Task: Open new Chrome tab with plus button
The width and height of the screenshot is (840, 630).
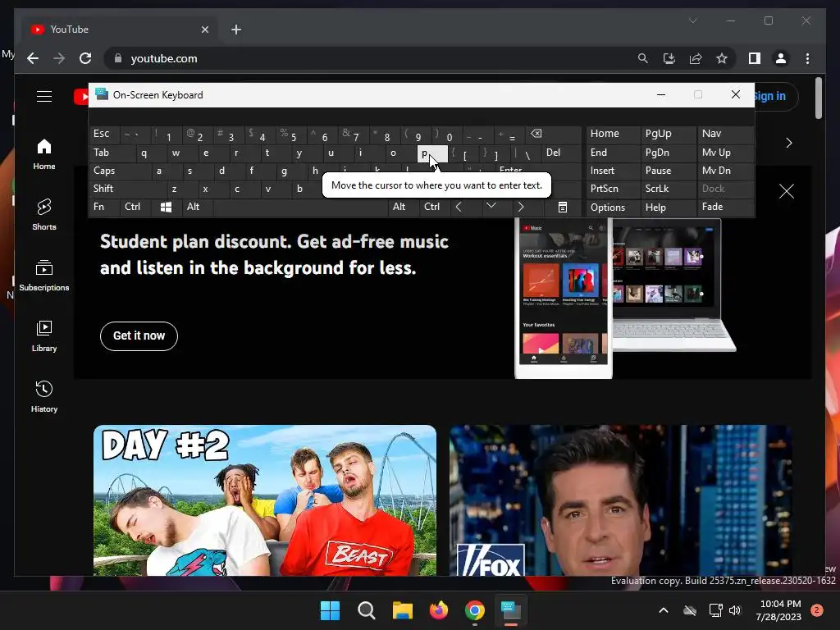Action: (236, 30)
